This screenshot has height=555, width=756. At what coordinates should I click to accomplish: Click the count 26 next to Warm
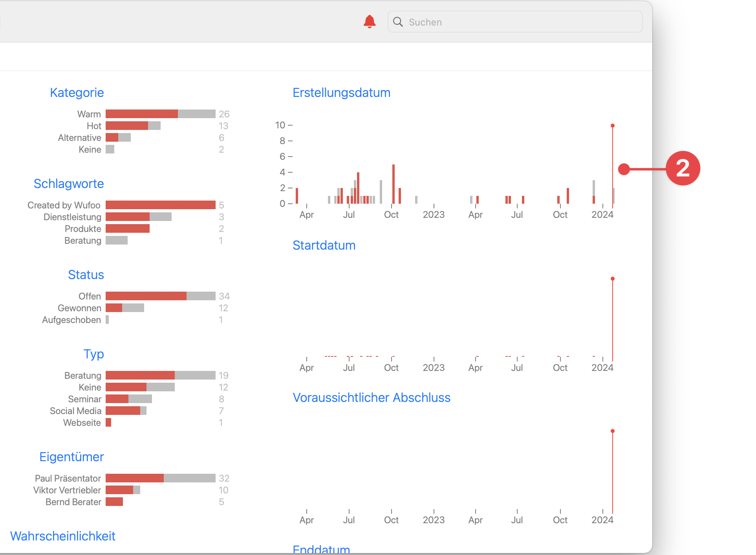[x=224, y=114]
